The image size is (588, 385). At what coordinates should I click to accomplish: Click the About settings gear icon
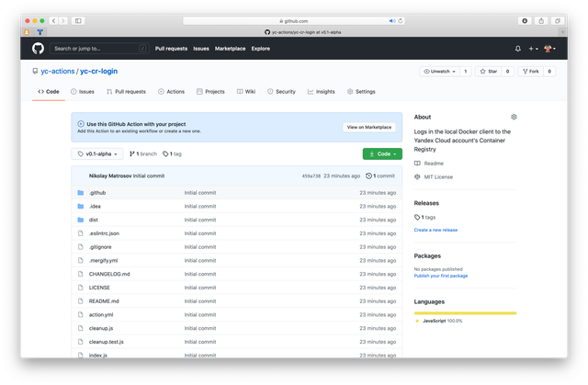tap(514, 117)
